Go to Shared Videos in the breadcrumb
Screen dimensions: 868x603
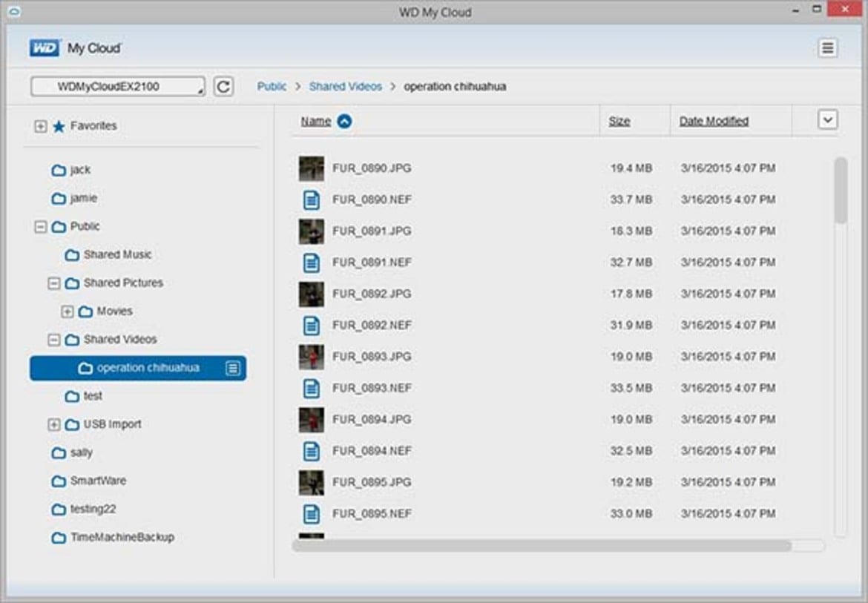click(346, 86)
